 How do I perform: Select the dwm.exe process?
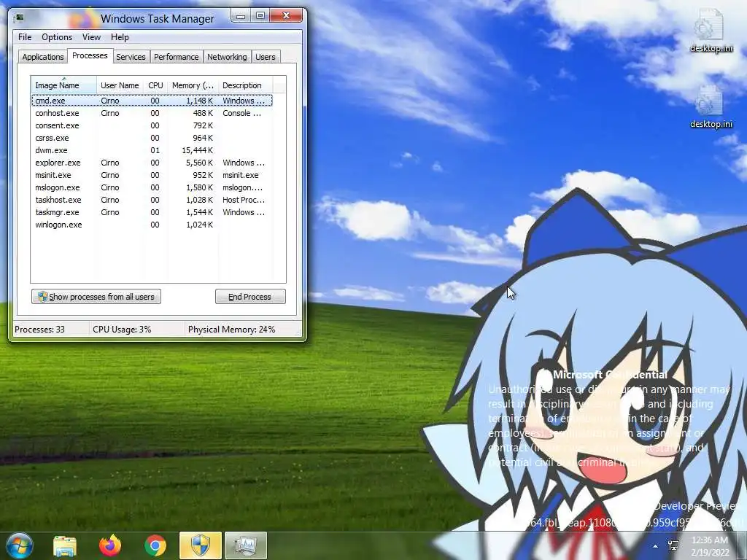(152, 150)
